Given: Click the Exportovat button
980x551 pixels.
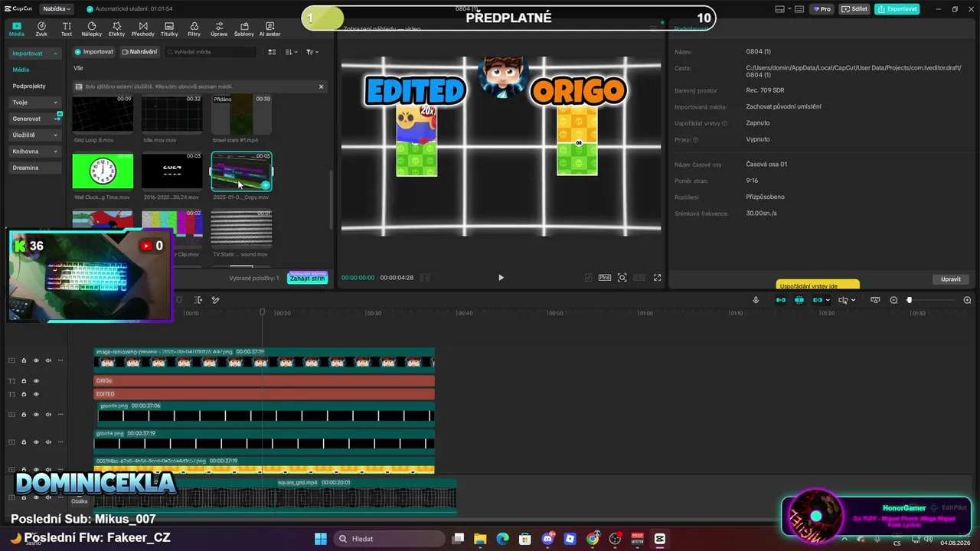Looking at the screenshot, I should pyautogui.click(x=897, y=9).
